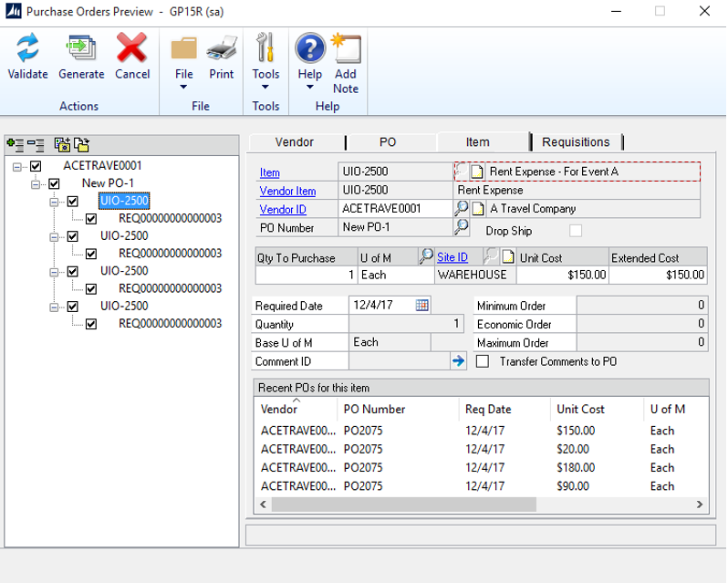
Task: Collapse the ACETRAVE0001 tree node
Action: (x=17, y=166)
